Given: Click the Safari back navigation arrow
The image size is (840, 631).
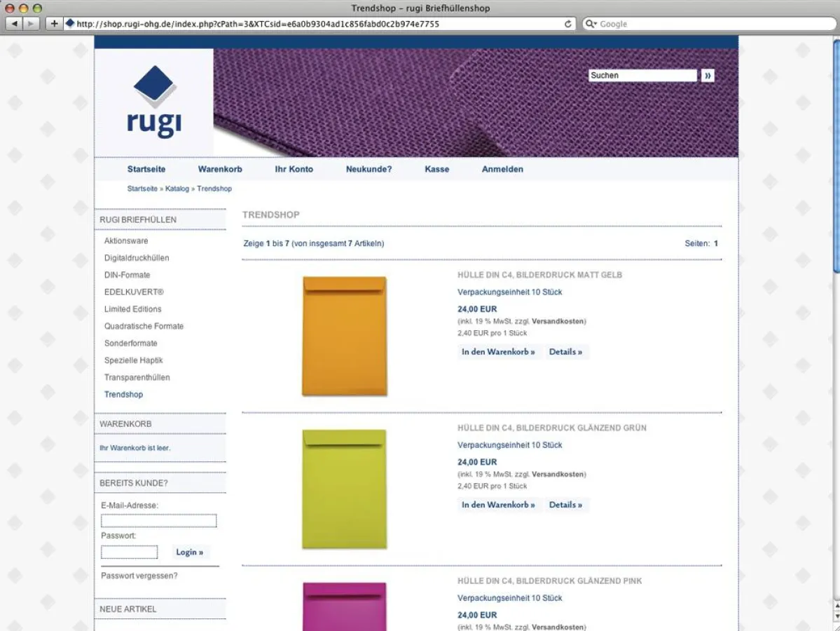Looking at the screenshot, I should coord(14,23).
